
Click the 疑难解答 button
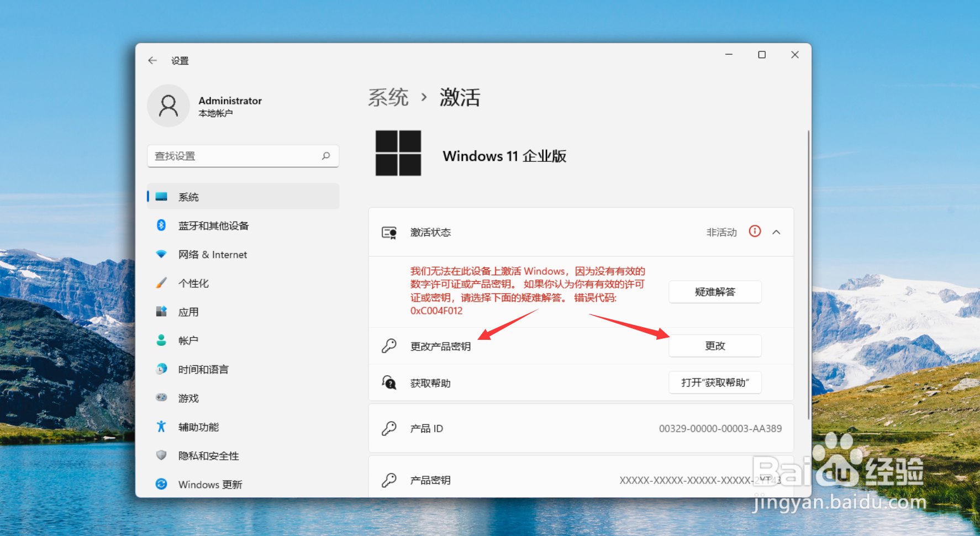715,292
